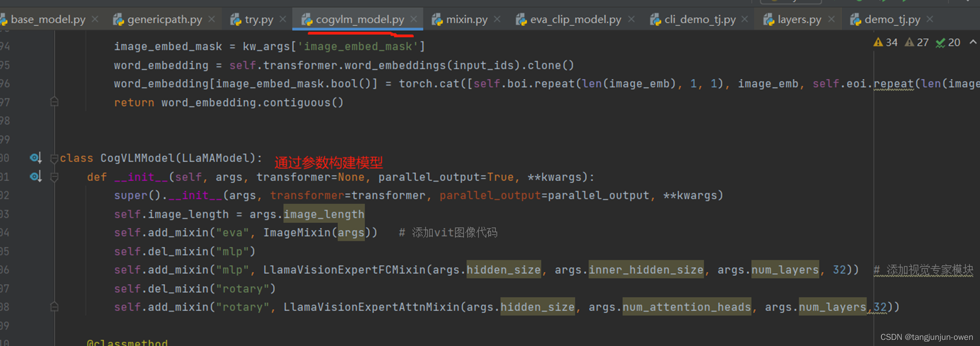Switch to the eva_clip_model.py tab
Viewport: 980px width, 346px height.
coord(576,20)
